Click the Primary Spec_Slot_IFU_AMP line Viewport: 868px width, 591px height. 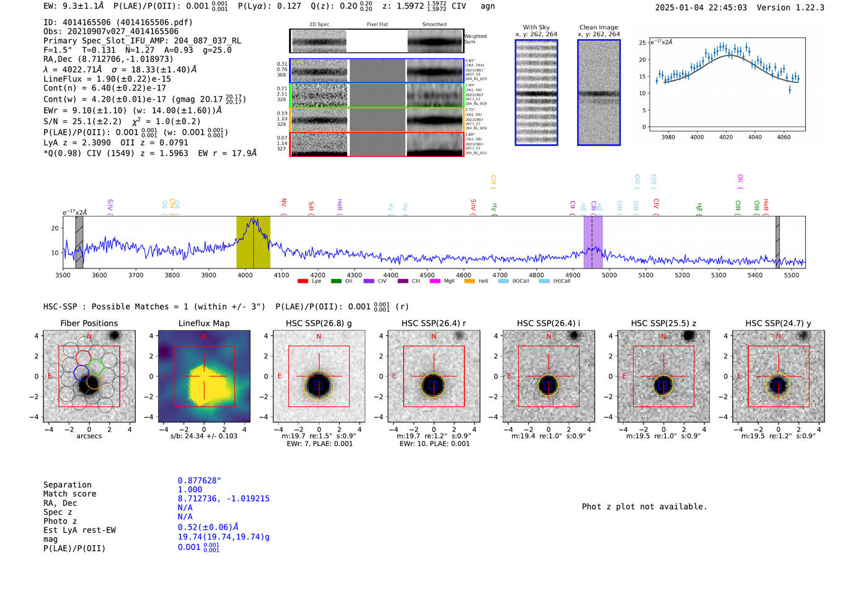[x=143, y=41]
